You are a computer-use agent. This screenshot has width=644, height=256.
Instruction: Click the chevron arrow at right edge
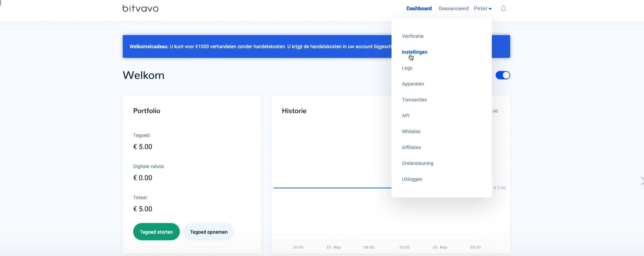coord(642,181)
